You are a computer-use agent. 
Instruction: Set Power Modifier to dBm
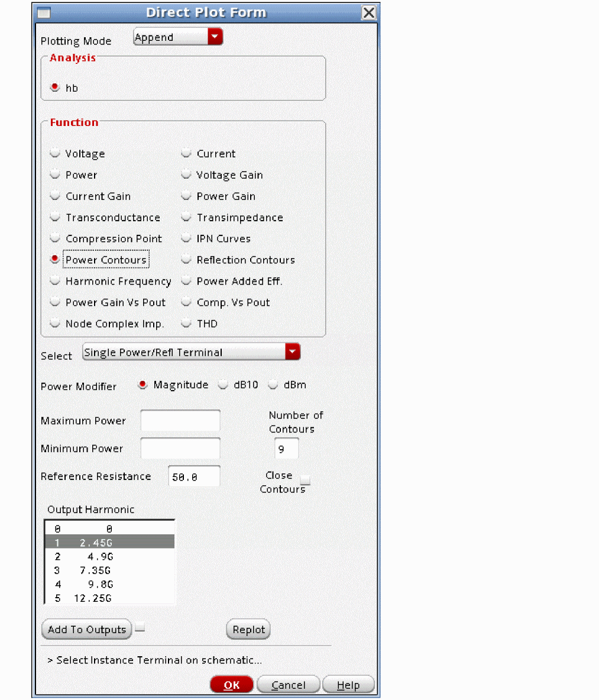[x=273, y=385]
